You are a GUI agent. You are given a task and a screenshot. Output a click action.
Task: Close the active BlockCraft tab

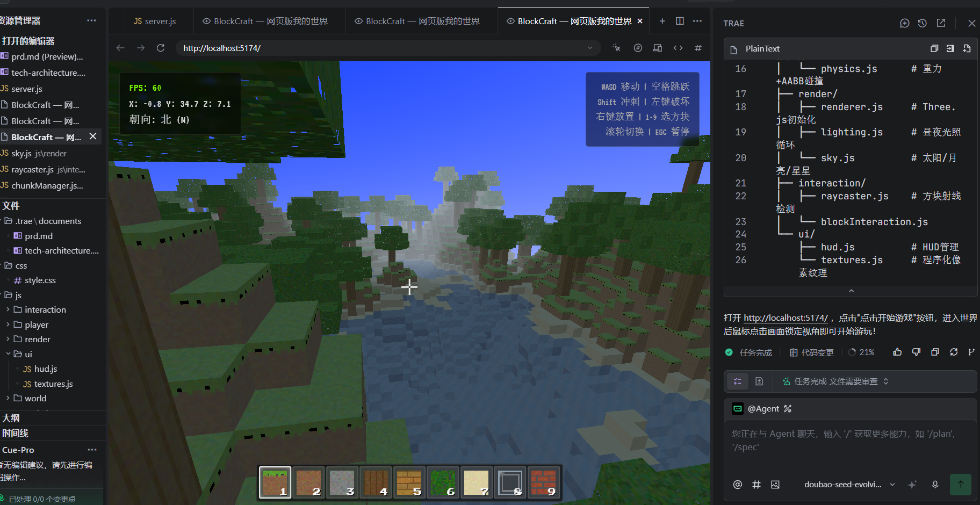click(x=640, y=21)
